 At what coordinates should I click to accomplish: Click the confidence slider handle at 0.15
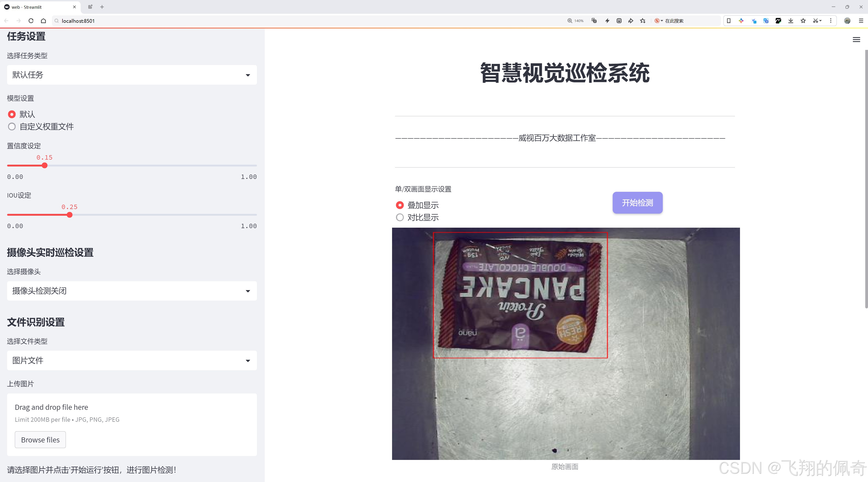pyautogui.click(x=45, y=166)
